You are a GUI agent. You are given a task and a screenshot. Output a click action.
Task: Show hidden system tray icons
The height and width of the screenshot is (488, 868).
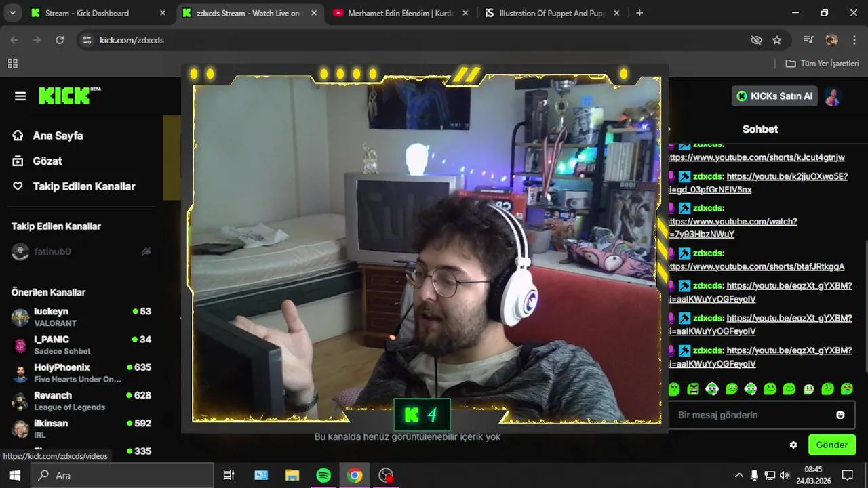click(x=739, y=475)
